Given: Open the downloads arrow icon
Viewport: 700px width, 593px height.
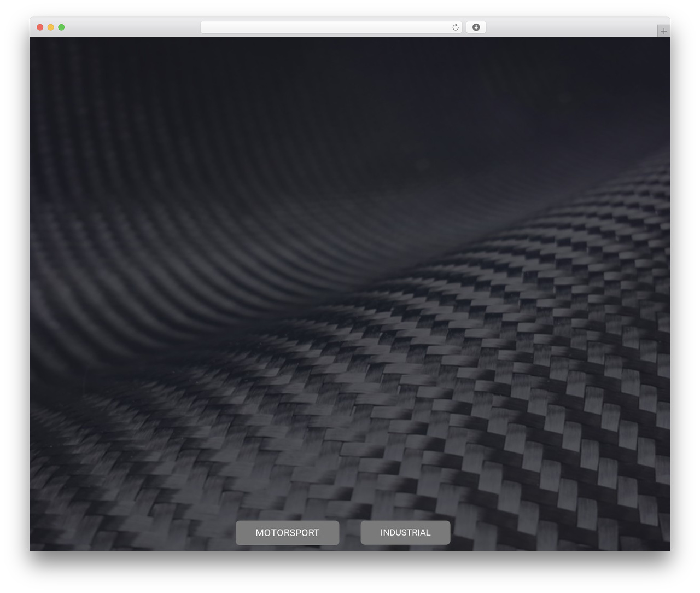Looking at the screenshot, I should coord(476,27).
